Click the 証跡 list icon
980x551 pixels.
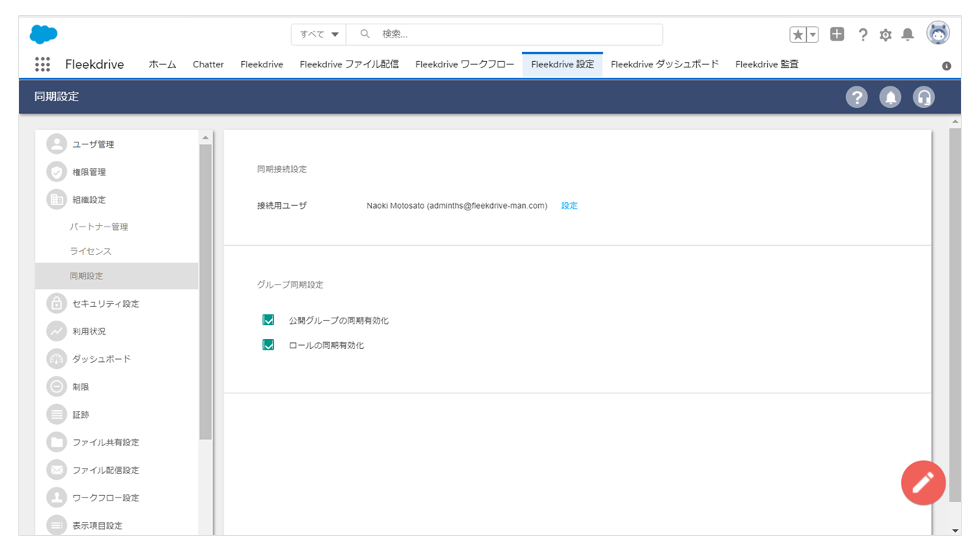(57, 414)
